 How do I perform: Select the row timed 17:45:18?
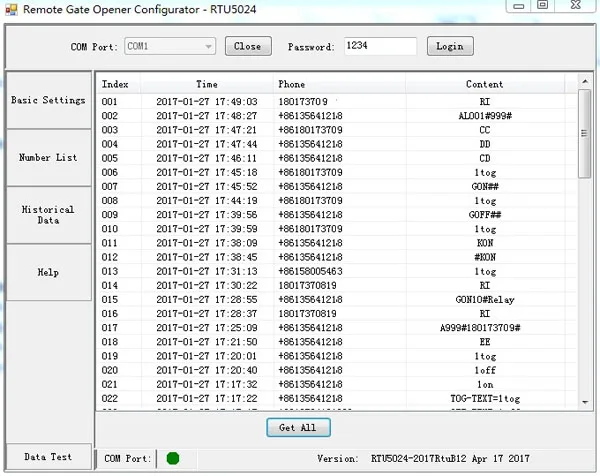(x=337, y=173)
